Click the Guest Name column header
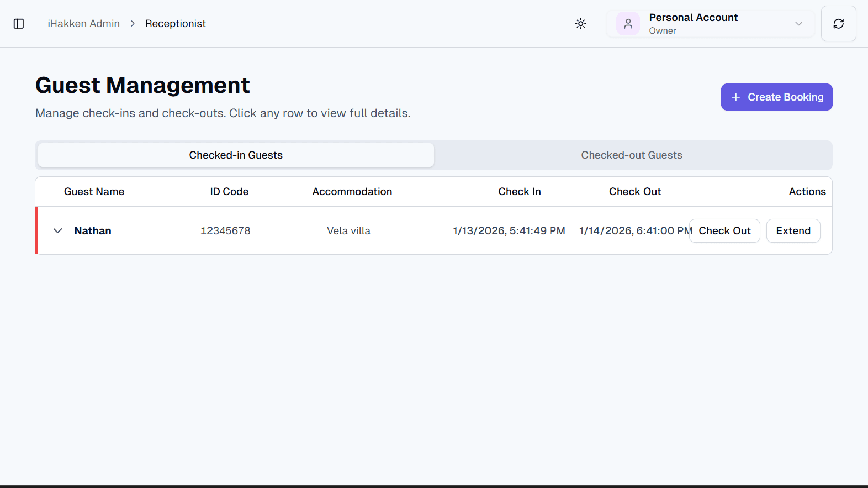 pyautogui.click(x=94, y=192)
